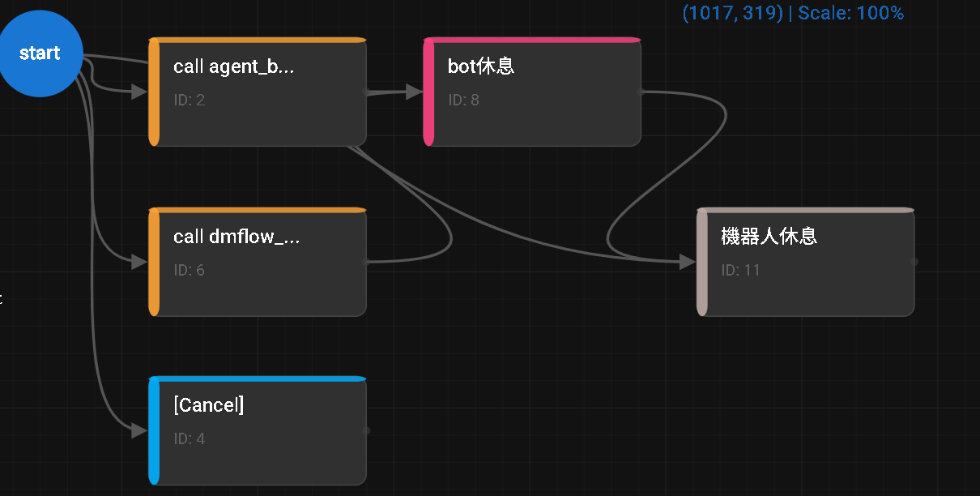Click the output port of the 機器人休息 node
Viewport: 980px width, 496px height.
913,262
